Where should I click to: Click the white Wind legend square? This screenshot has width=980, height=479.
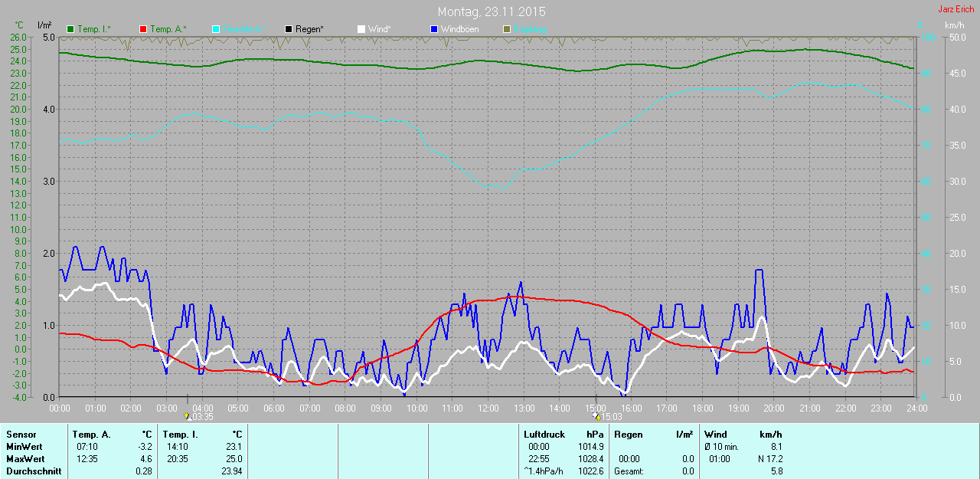(x=361, y=29)
